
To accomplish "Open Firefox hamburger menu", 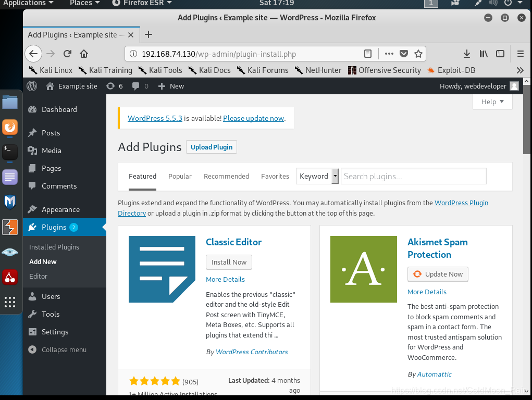I will tap(521, 54).
